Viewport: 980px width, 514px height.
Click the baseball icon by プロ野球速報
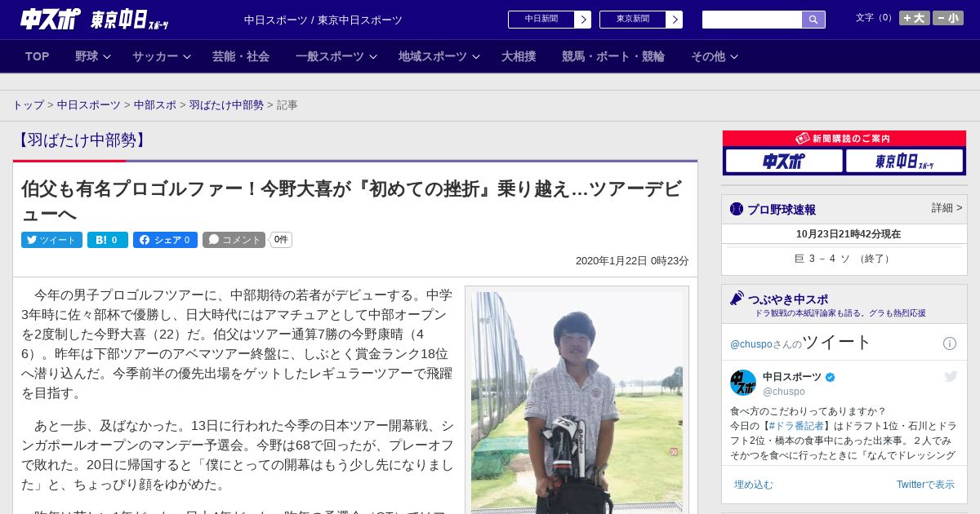(737, 210)
